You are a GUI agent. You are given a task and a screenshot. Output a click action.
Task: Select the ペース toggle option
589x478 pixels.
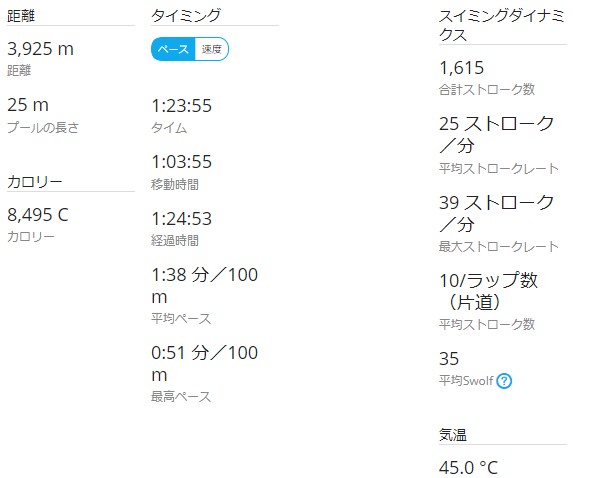pyautogui.click(x=173, y=49)
